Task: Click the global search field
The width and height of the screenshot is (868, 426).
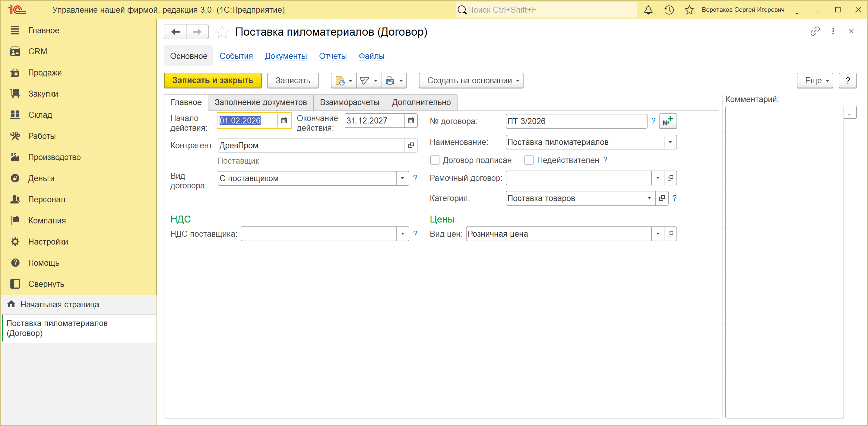Action: tap(546, 10)
